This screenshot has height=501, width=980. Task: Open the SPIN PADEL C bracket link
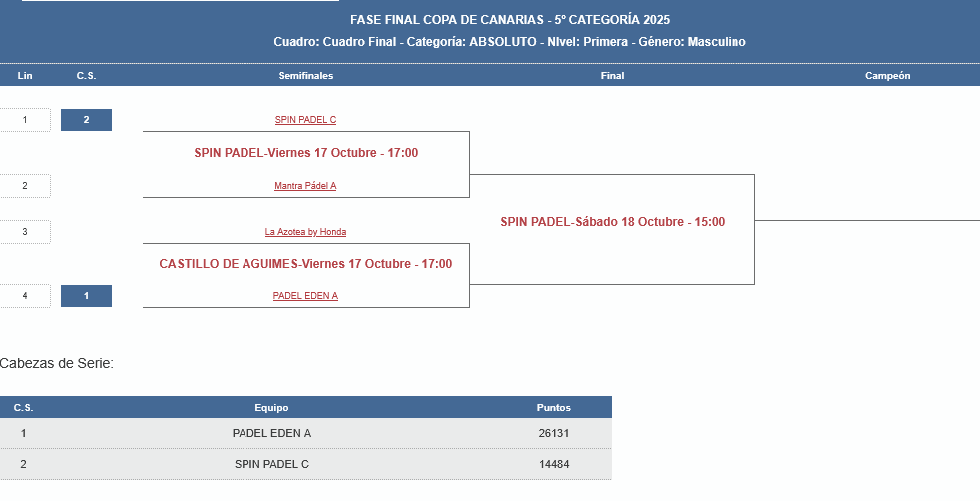[305, 120]
